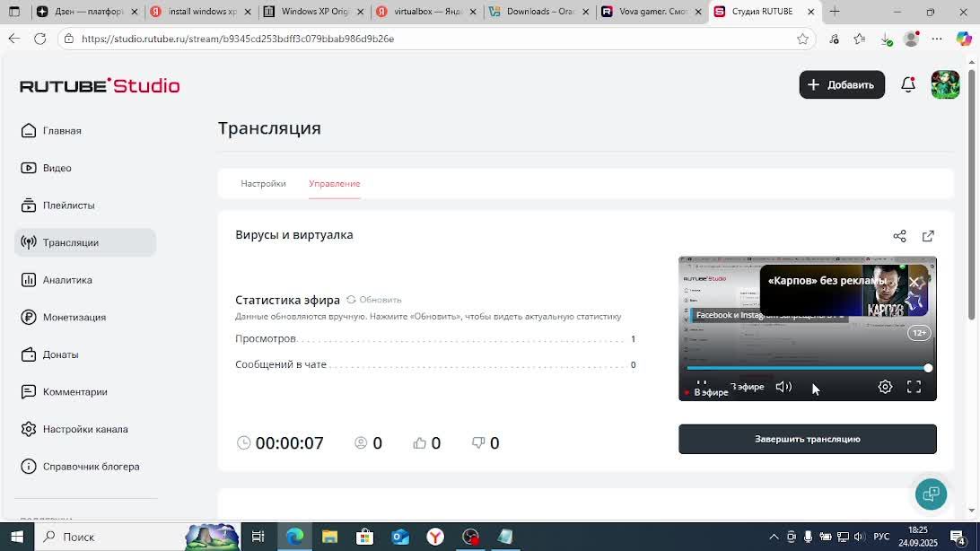Click Завершить трансляцию button
Image resolution: width=980 pixels, height=551 pixels.
coord(808,439)
